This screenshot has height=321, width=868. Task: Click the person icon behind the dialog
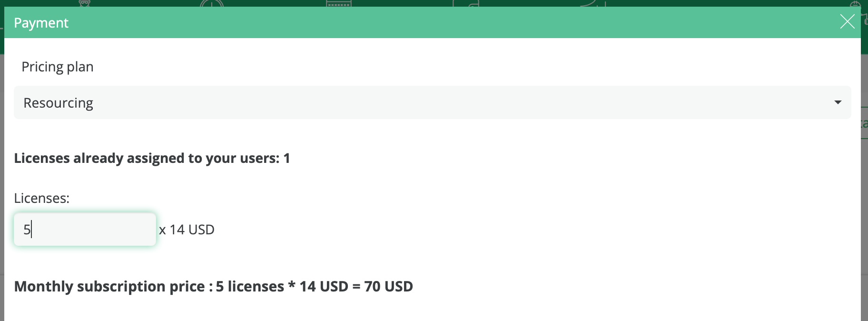(x=84, y=3)
